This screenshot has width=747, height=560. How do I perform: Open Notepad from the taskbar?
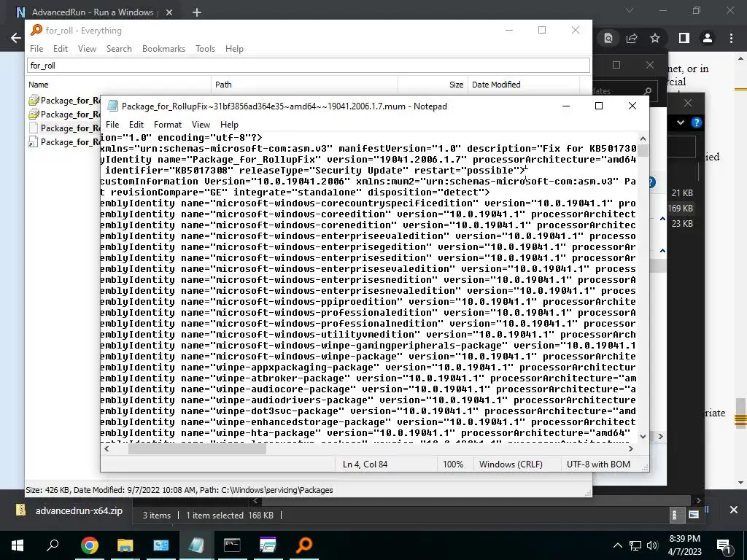[x=196, y=545]
